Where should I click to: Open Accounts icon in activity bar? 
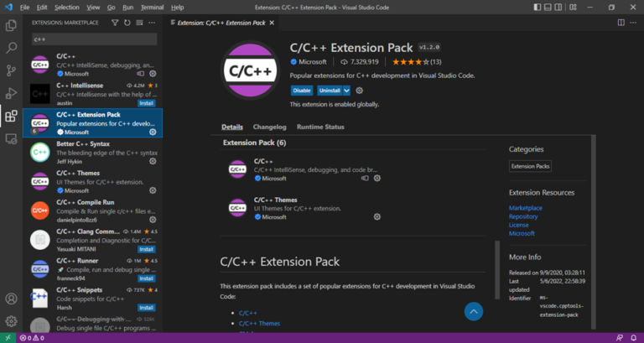pyautogui.click(x=11, y=299)
